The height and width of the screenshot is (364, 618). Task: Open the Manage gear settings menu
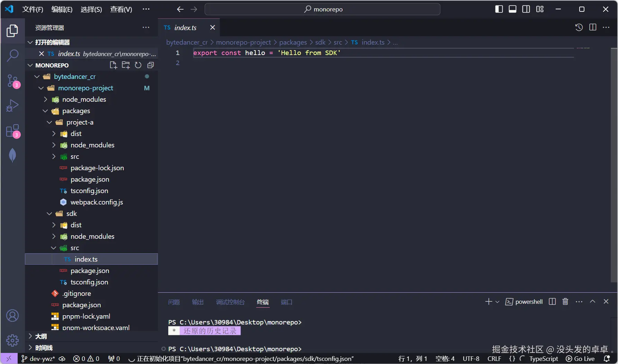pos(12,340)
